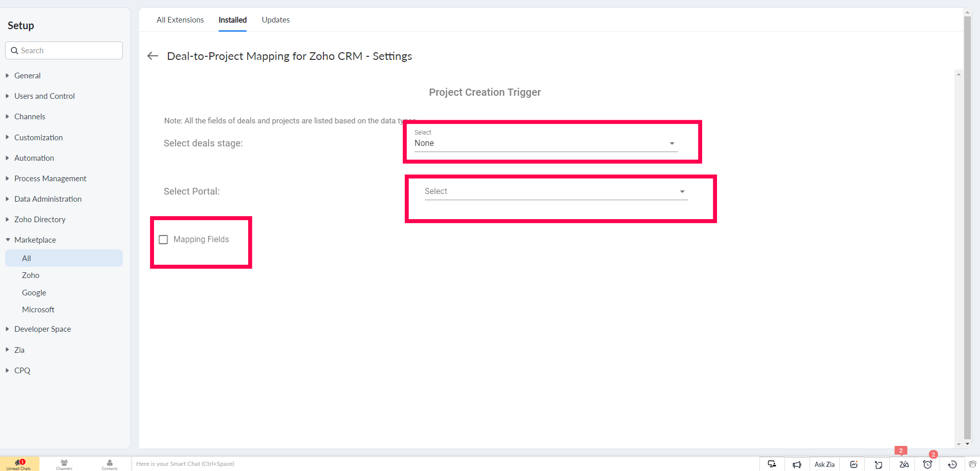Tick the Mapping Fields checkbox
980x471 pixels.
pos(163,240)
